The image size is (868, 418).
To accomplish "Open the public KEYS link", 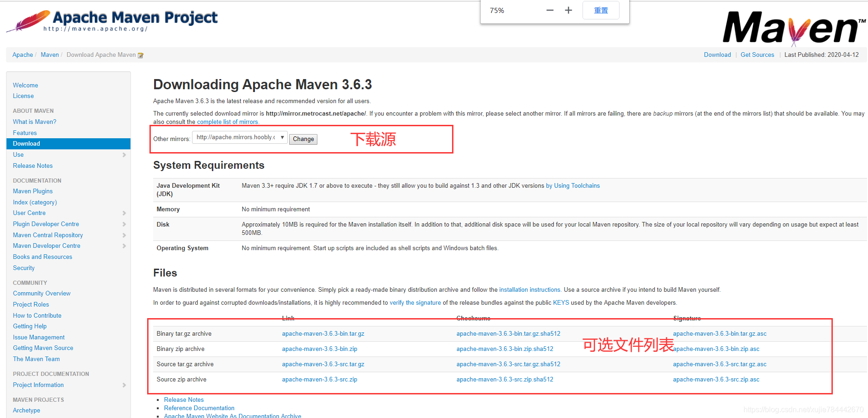I will 561,303.
